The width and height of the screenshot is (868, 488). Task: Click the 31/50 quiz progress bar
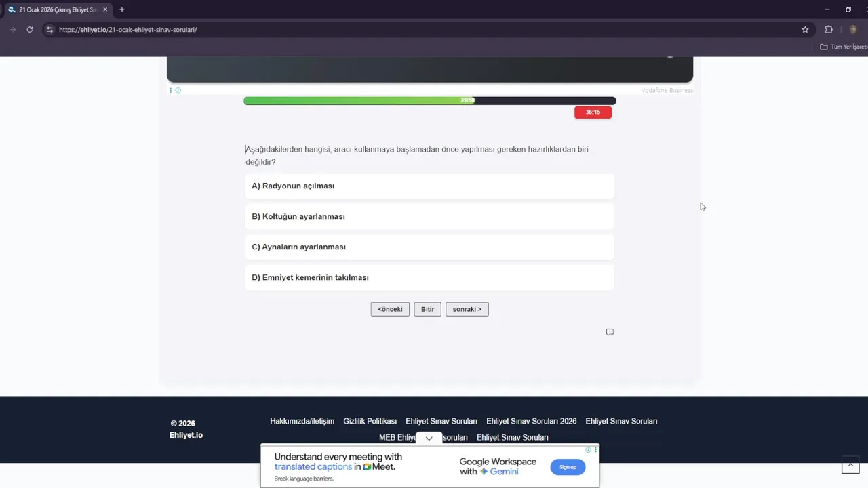(x=430, y=101)
